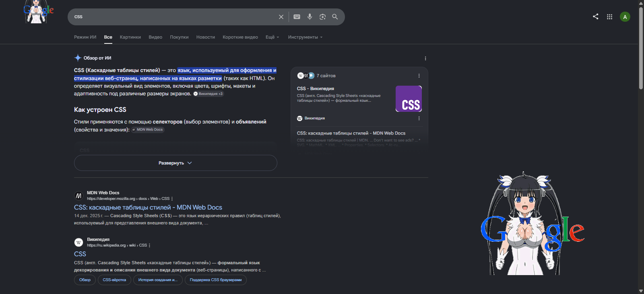Expand the 'Ещё' search filter dropdown
The width and height of the screenshot is (644, 294).
272,37
